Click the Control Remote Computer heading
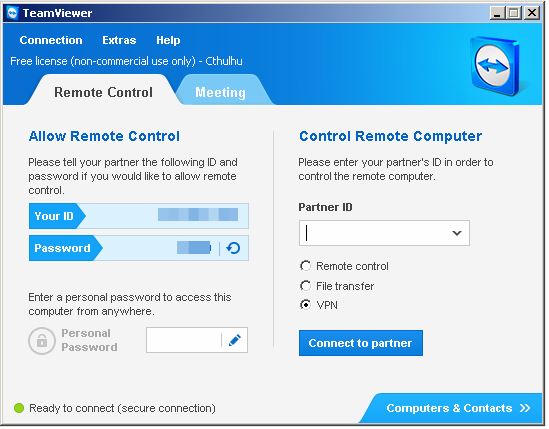 [391, 136]
